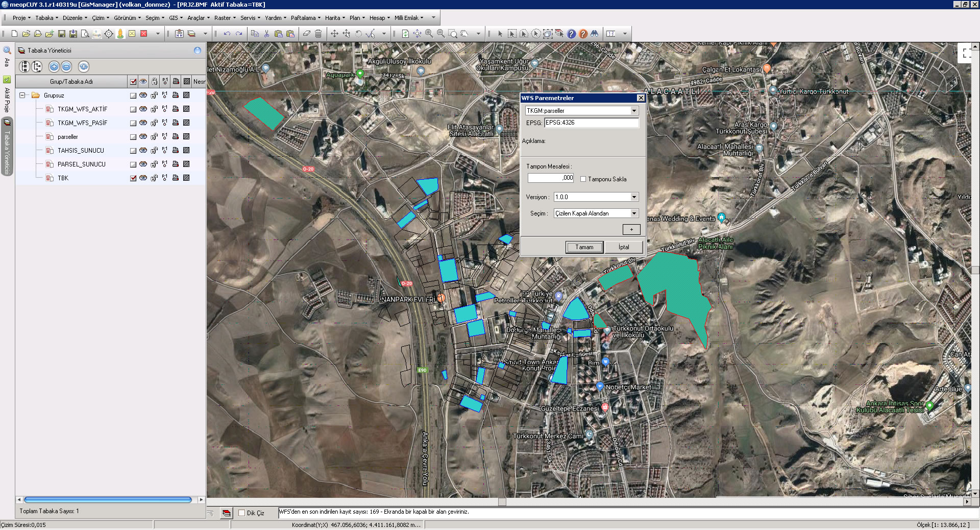The height and width of the screenshot is (530, 980).
Task: Toggle lock icon of TKGM_WFS_PASİF layer
Action: coord(154,123)
